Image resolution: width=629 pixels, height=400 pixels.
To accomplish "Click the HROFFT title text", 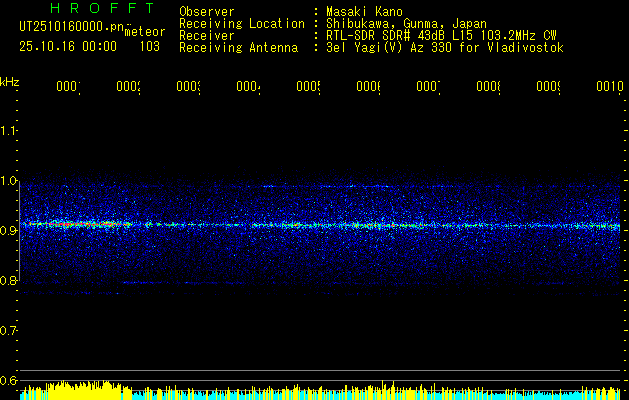I will coord(103,8).
